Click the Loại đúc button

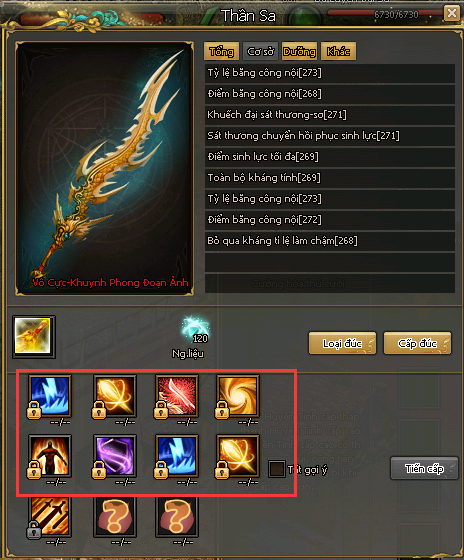pyautogui.click(x=342, y=343)
